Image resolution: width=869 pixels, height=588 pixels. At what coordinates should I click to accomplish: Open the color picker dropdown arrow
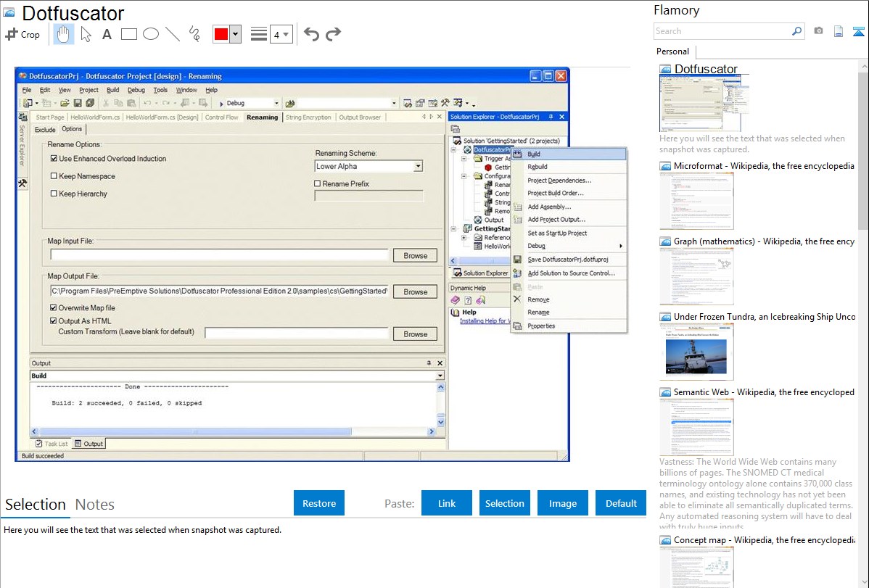pos(235,34)
